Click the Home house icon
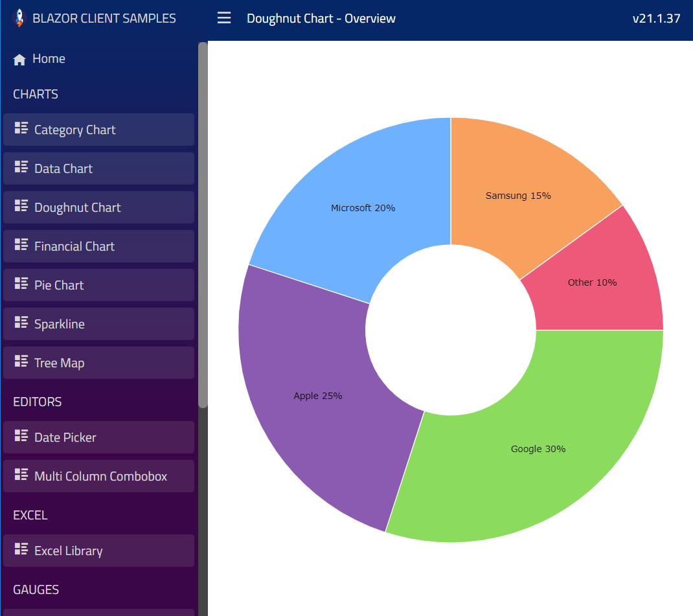Image resolution: width=693 pixels, height=616 pixels. point(19,59)
